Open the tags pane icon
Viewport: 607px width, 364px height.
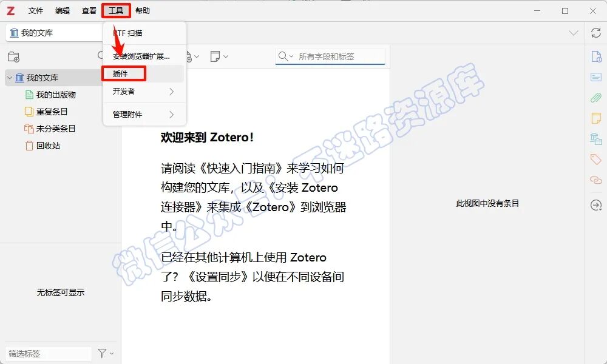(596, 159)
